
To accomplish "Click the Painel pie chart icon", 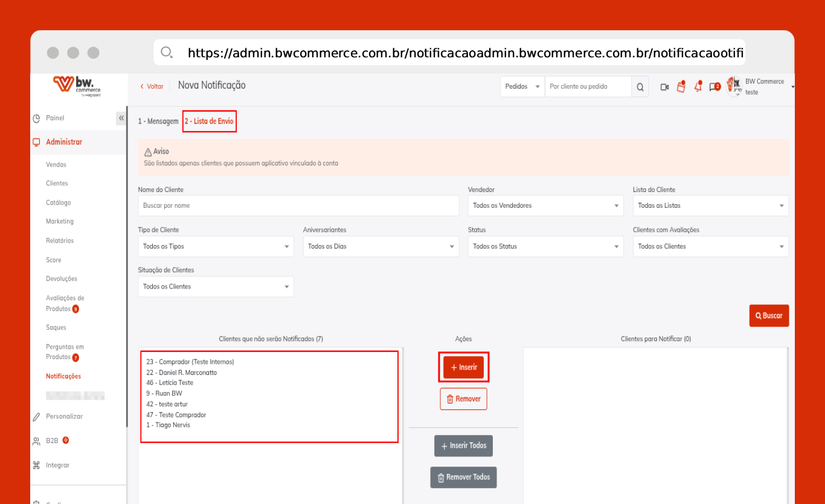I will tap(36, 118).
